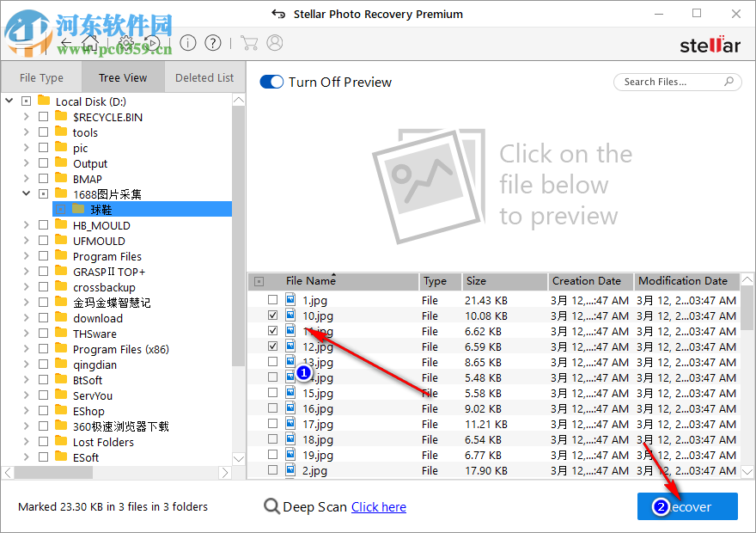Uncheck the checkbox for 10.jpg
This screenshot has height=533, width=756.
(272, 316)
